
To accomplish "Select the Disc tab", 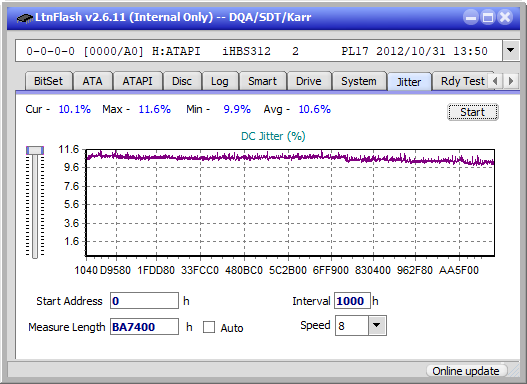I will pos(182,81).
